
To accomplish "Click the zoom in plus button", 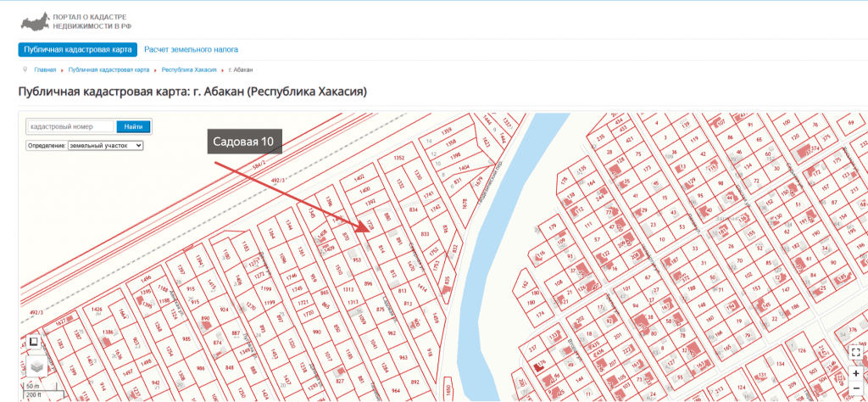I will point(856,372).
